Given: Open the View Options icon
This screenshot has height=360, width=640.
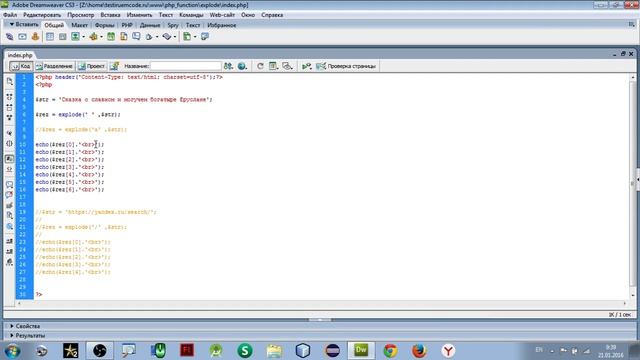Looking at the screenshot, I should [273, 66].
